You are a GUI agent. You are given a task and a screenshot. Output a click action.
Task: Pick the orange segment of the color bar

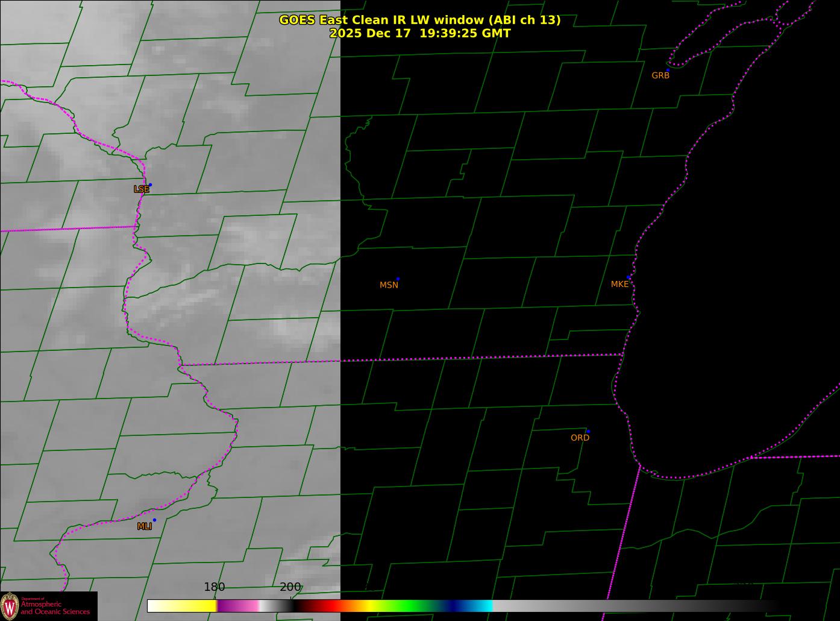point(356,606)
